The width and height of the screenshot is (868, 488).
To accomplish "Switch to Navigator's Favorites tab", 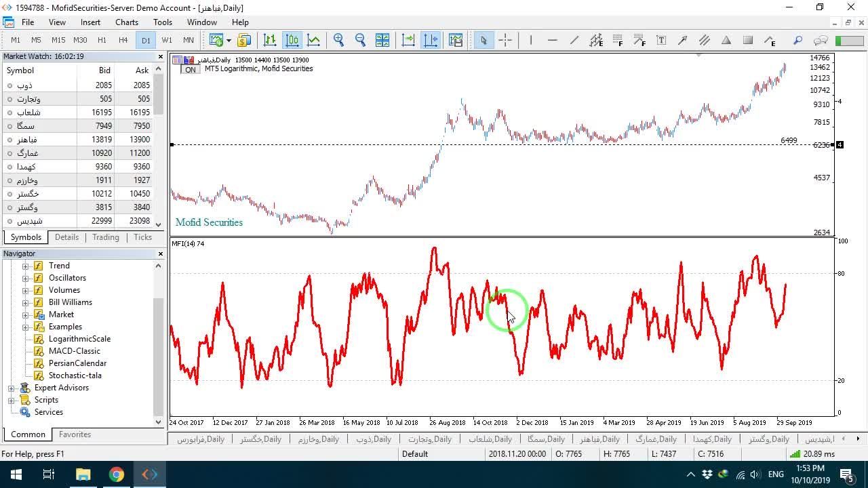I will pyautogui.click(x=75, y=434).
